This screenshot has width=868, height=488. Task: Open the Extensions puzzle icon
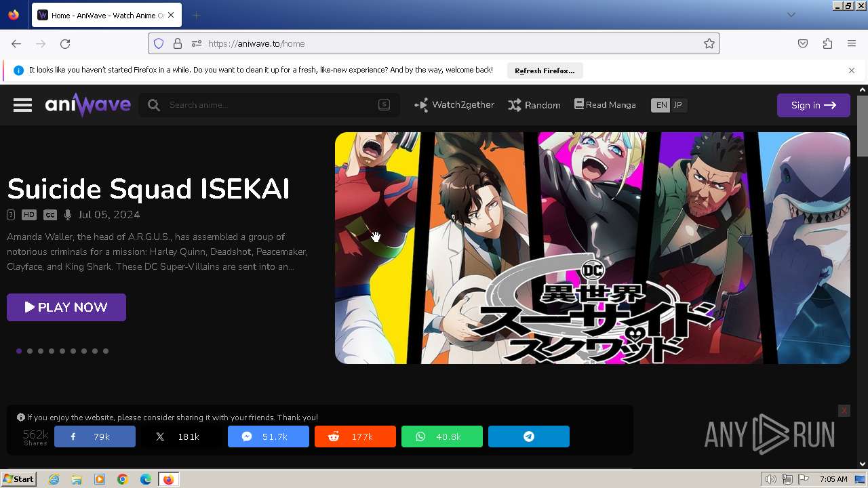(827, 43)
